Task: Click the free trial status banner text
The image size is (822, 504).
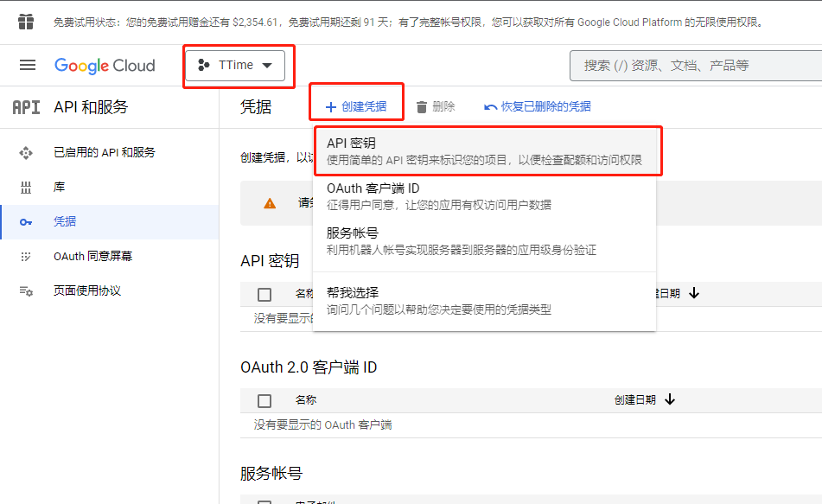Action: pyautogui.click(x=408, y=22)
